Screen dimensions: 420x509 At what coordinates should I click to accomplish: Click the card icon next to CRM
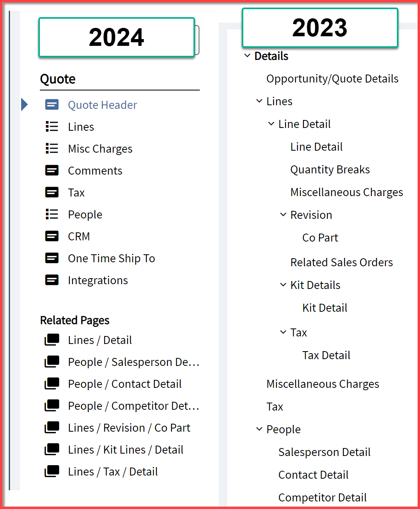(52, 236)
